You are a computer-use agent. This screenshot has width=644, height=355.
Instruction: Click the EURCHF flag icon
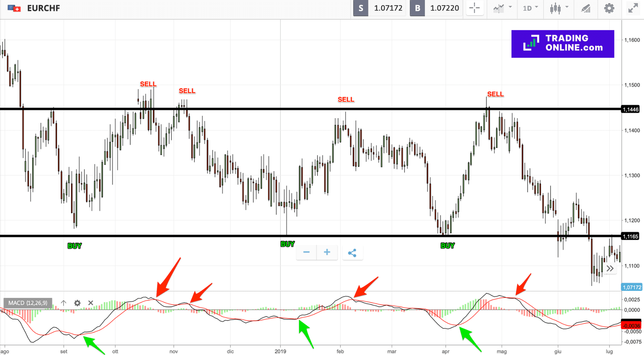[x=14, y=8]
